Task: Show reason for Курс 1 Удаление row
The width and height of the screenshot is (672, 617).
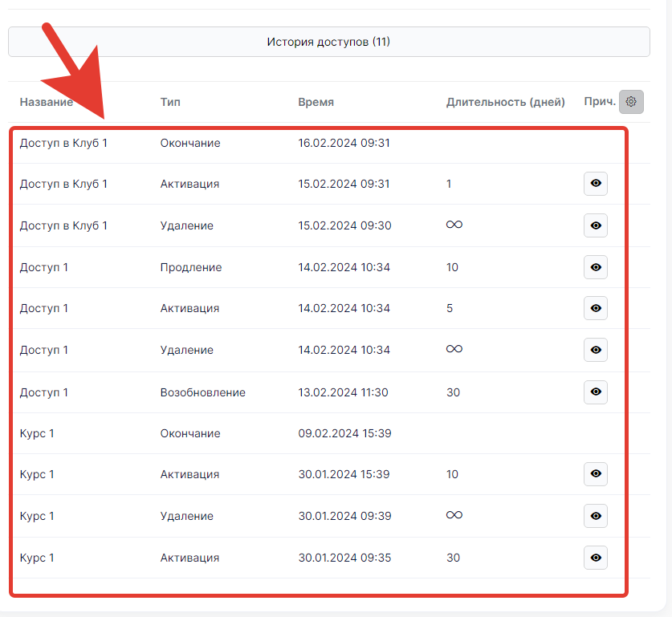Action: coord(595,516)
